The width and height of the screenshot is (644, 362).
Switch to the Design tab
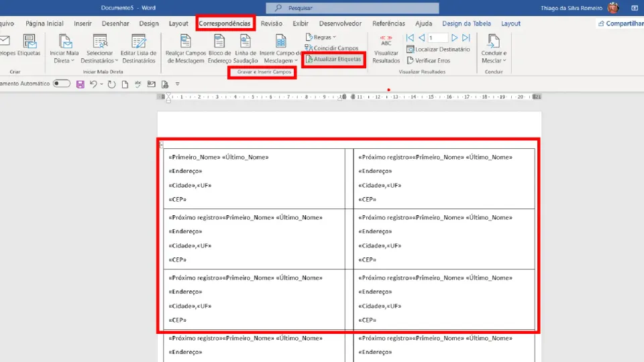[149, 23]
